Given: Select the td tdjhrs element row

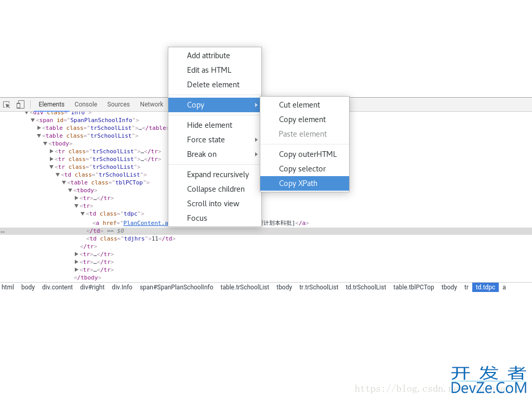Looking at the screenshot, I should [130, 239].
